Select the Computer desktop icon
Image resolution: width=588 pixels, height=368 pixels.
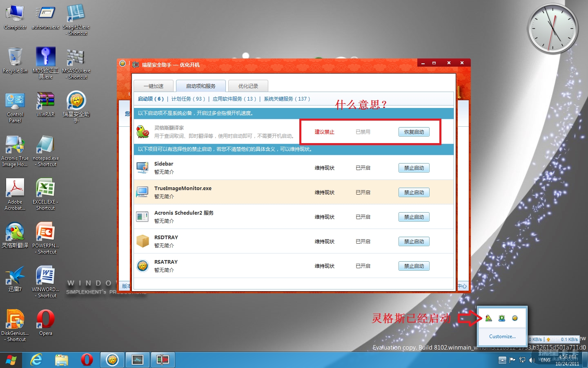pos(15,17)
